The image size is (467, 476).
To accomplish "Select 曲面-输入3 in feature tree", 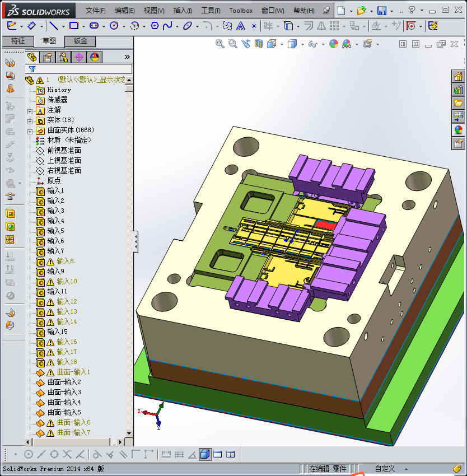I will tap(64, 392).
